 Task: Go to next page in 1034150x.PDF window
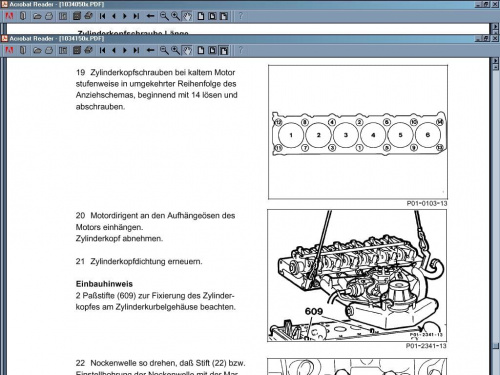coord(125,50)
